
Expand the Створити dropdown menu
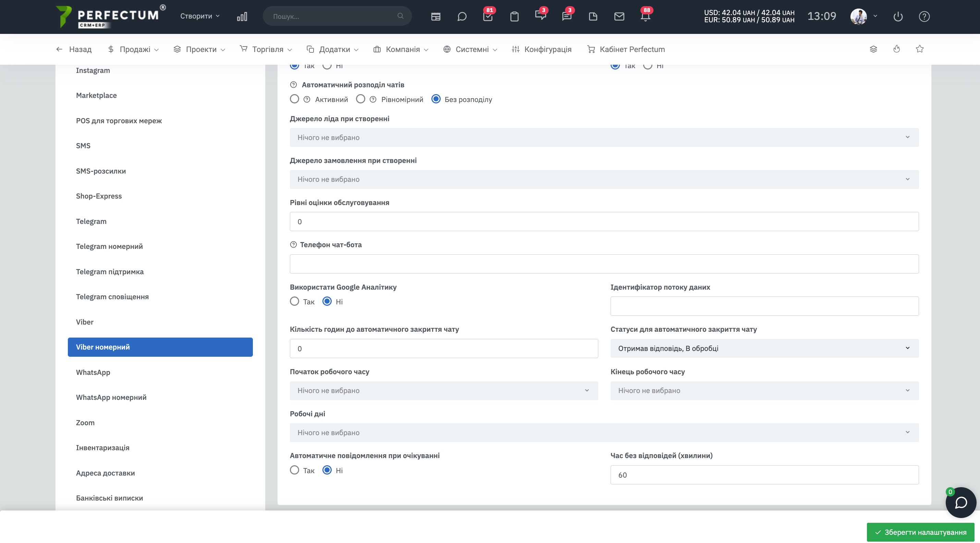tap(200, 16)
